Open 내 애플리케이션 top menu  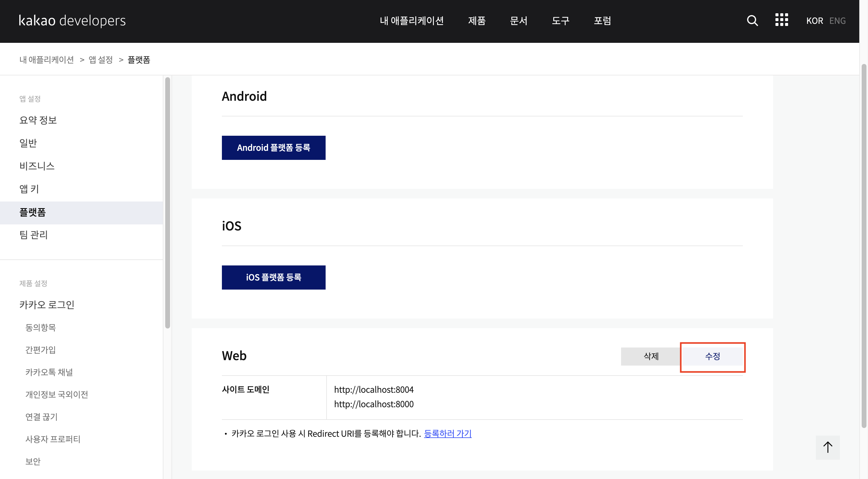(412, 21)
